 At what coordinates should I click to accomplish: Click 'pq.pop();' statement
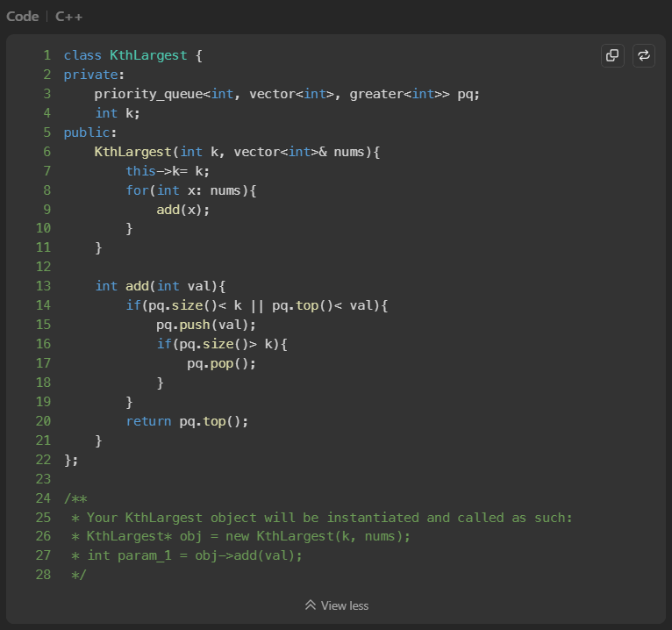[x=221, y=363]
